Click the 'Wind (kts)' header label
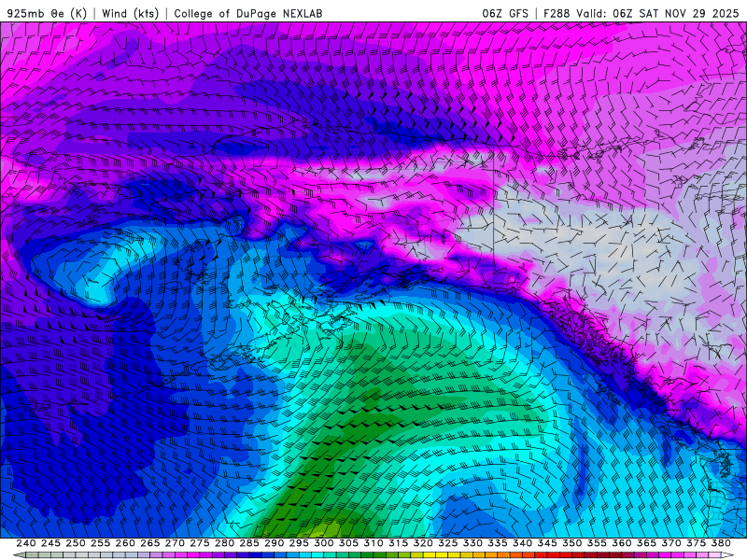Image resolution: width=747 pixels, height=560 pixels. (131, 13)
